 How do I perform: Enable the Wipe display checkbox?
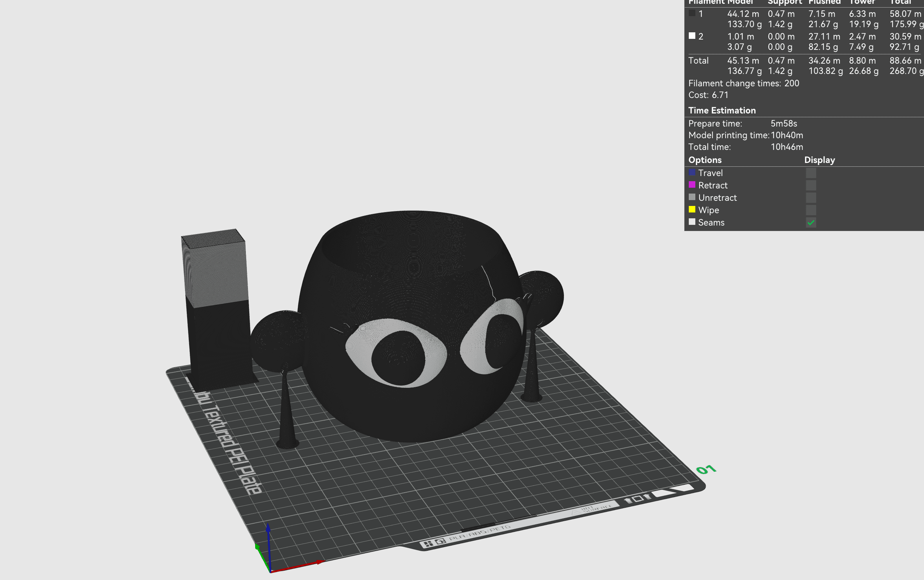coord(811,210)
